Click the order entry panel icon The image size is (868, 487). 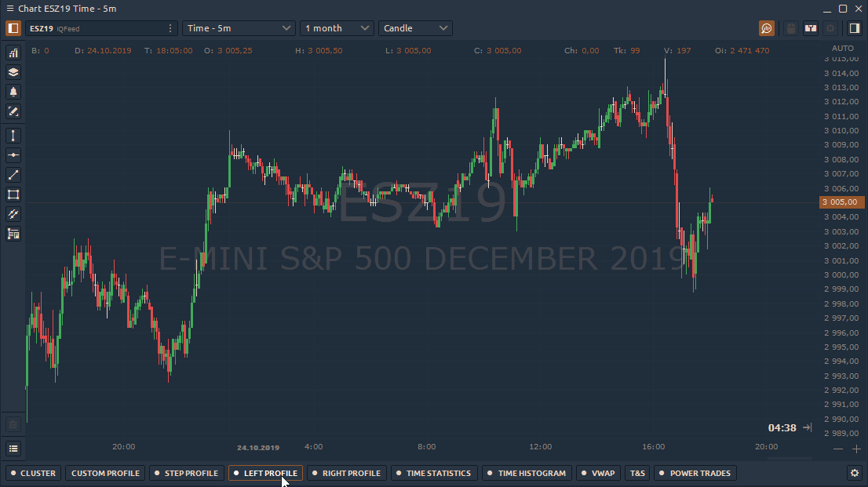click(811, 28)
